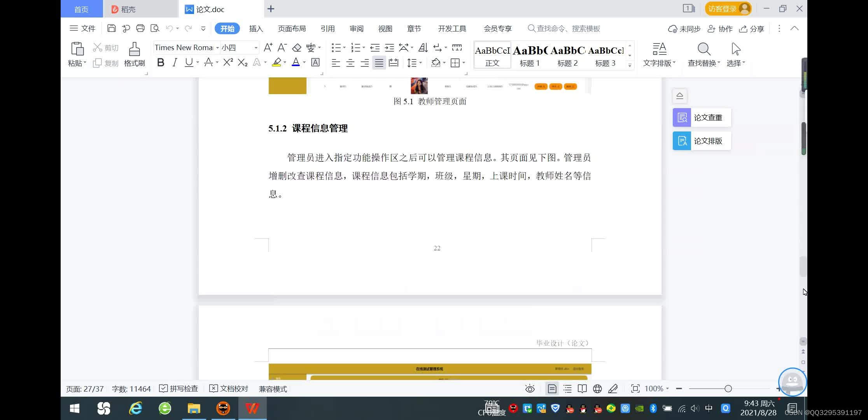Toggle Underline formatting
This screenshot has width=868, height=420.
pos(189,62)
